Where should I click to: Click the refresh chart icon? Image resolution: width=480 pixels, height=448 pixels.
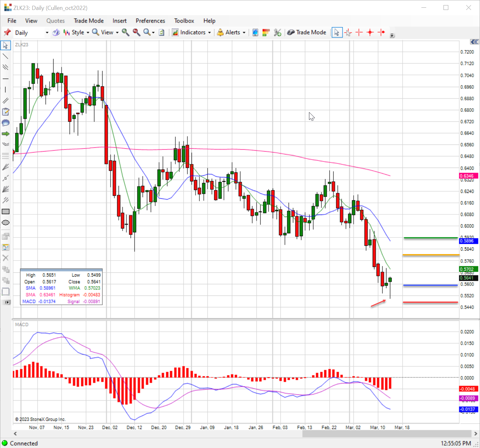click(x=162, y=32)
